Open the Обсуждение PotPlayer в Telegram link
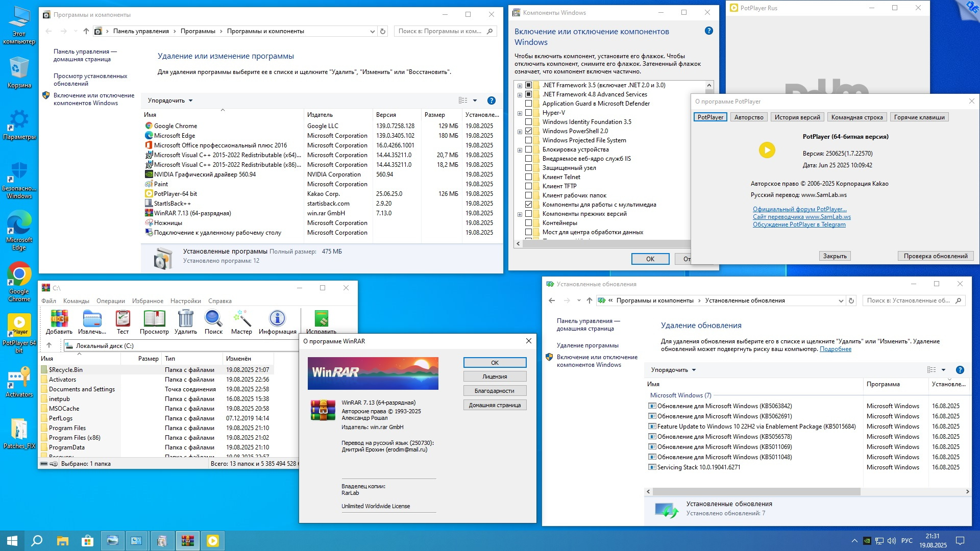The image size is (980, 551). [799, 224]
